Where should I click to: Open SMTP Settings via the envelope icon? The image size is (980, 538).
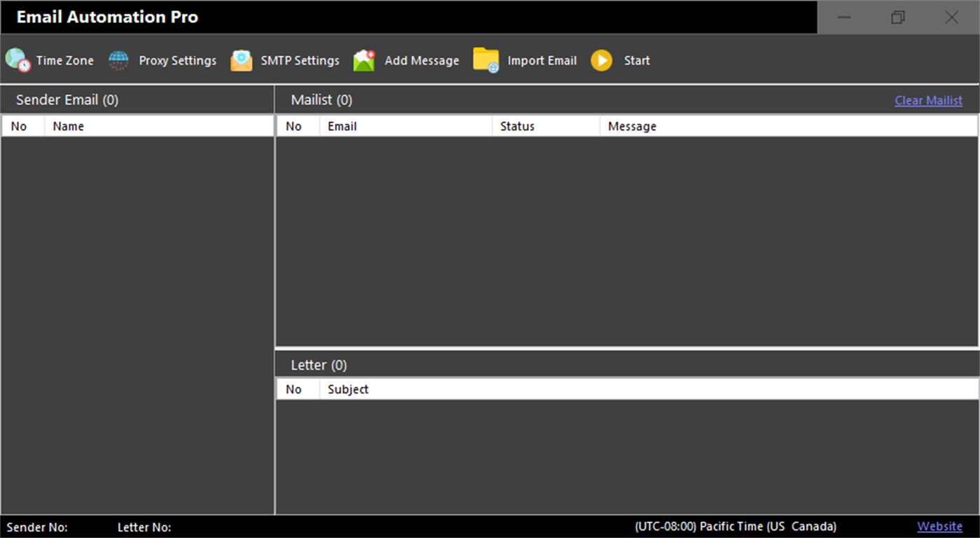[x=241, y=60]
